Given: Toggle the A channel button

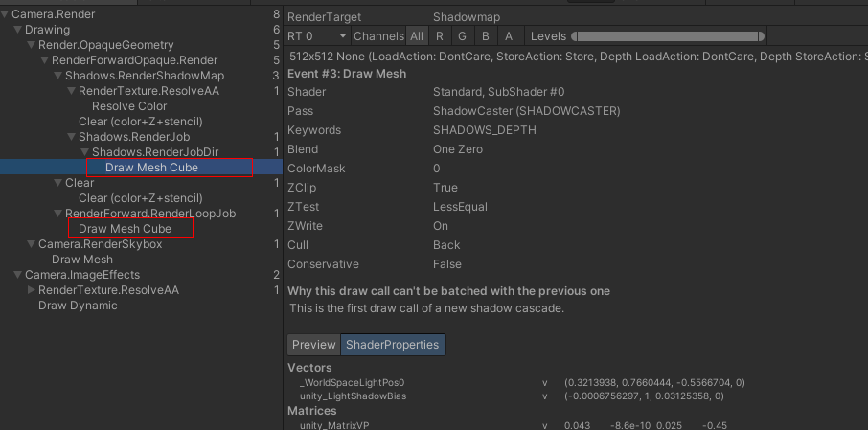Looking at the screenshot, I should pyautogui.click(x=509, y=36).
